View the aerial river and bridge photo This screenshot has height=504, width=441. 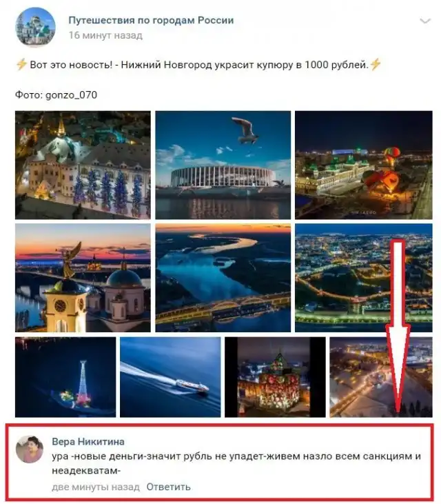tap(223, 278)
